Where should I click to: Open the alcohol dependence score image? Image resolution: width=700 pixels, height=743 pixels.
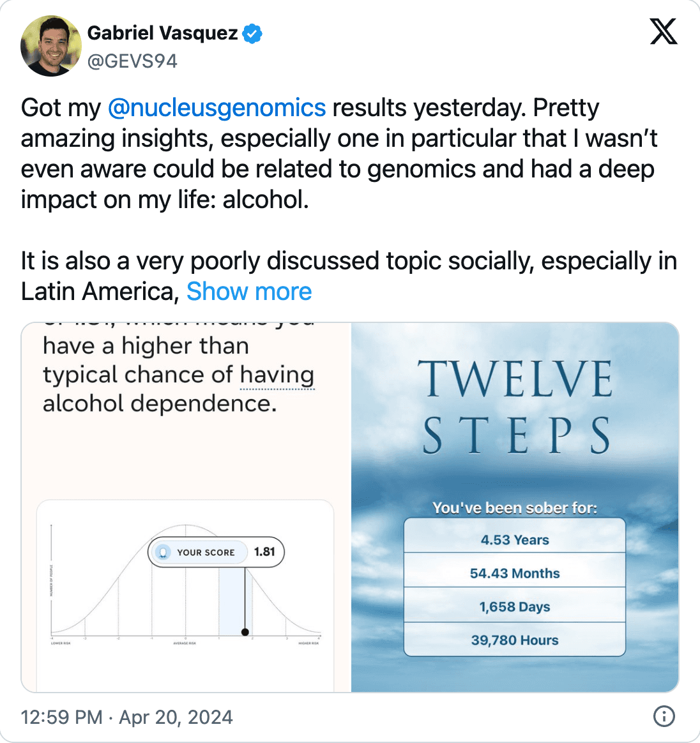point(186,507)
